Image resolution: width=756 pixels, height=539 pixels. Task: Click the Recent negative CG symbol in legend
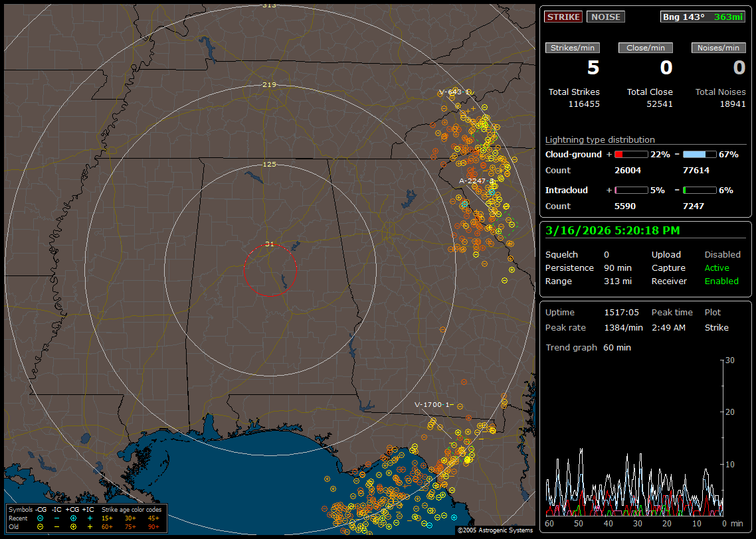pyautogui.click(x=41, y=518)
